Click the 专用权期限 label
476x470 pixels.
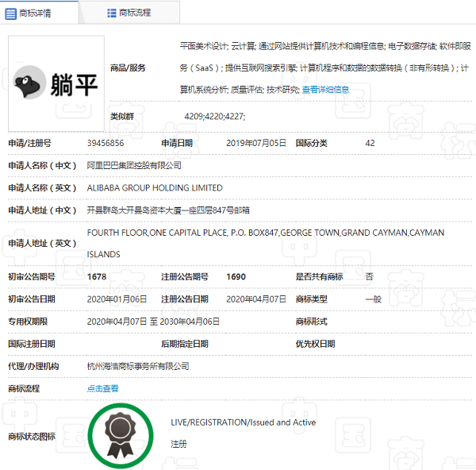point(28,322)
